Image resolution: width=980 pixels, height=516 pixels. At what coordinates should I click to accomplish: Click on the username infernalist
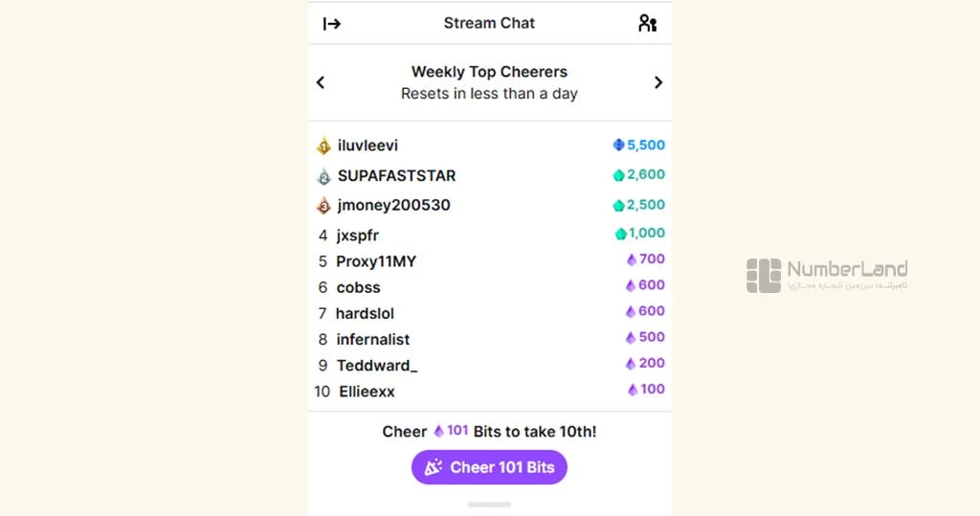tap(373, 340)
